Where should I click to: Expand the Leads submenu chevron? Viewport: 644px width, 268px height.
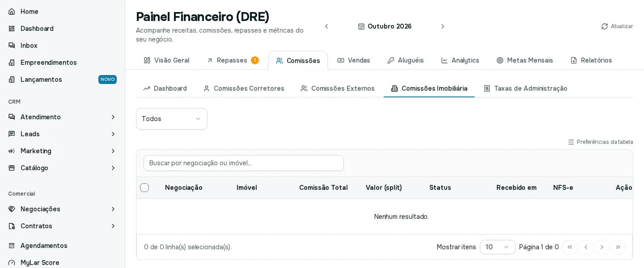point(113,134)
